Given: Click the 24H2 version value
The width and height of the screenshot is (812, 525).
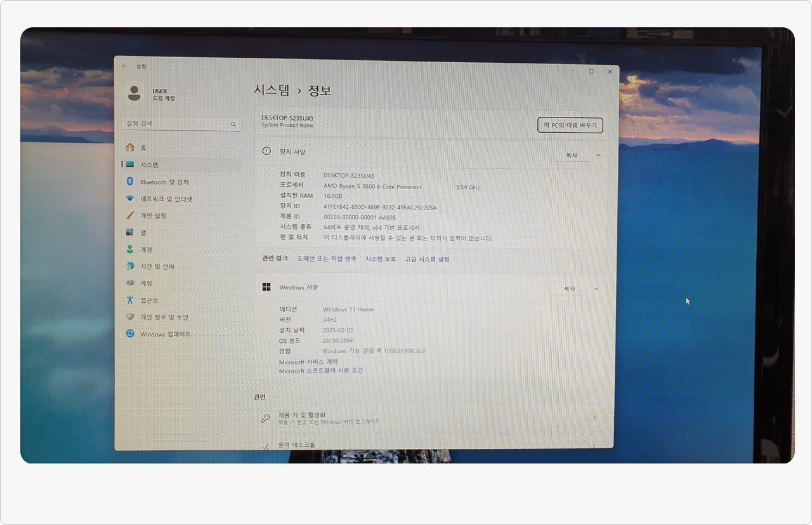Looking at the screenshot, I should coord(329,319).
